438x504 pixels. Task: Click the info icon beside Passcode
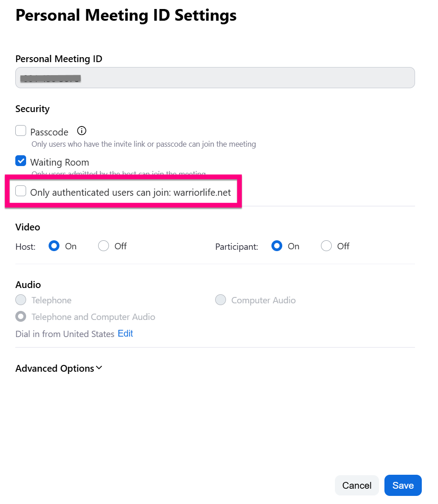[x=81, y=131]
